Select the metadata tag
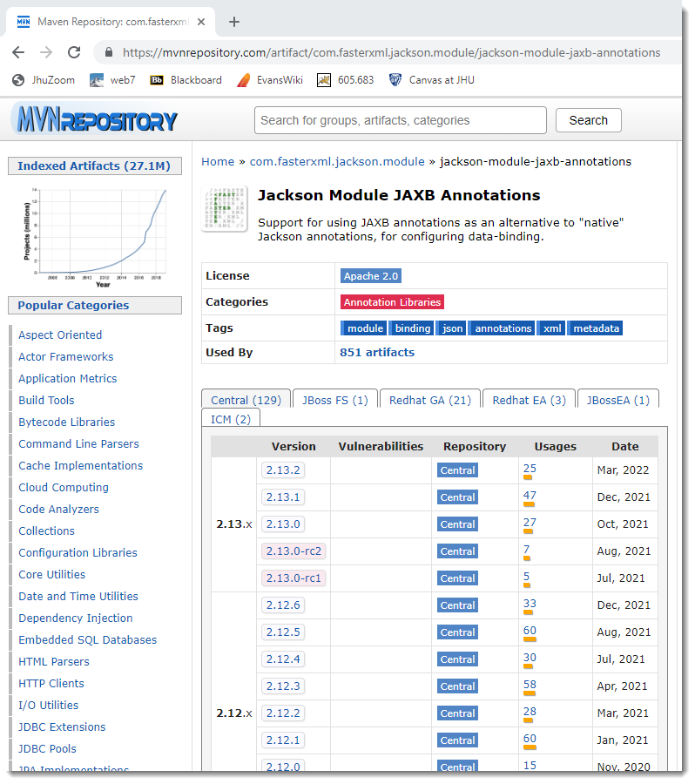 596,328
